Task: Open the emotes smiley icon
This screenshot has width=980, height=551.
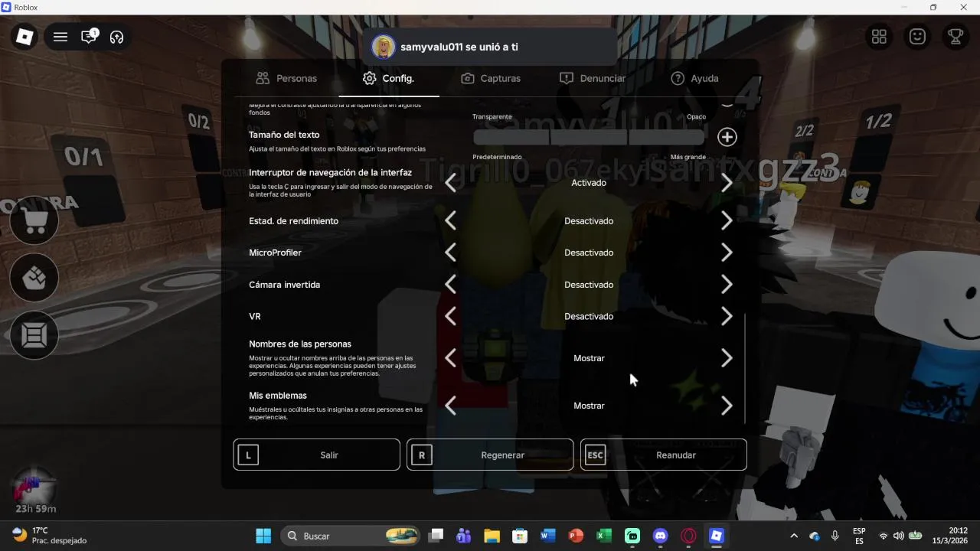Action: click(x=917, y=37)
